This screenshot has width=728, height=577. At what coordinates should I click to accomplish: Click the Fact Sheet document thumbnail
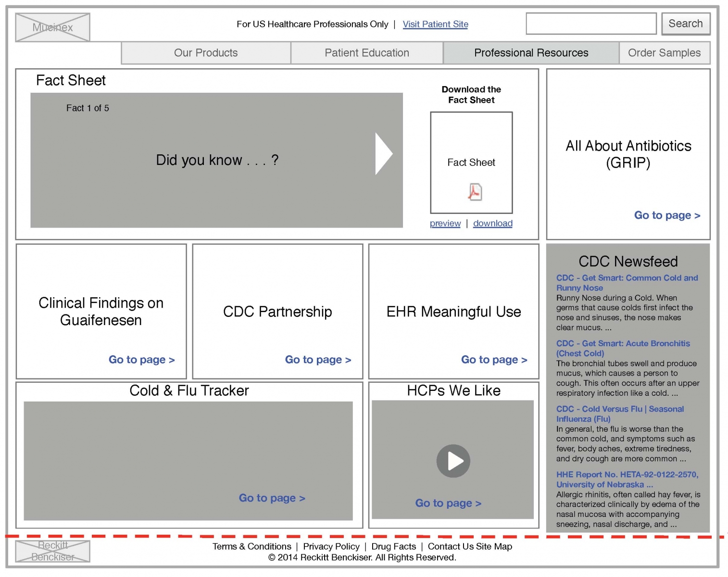click(471, 163)
